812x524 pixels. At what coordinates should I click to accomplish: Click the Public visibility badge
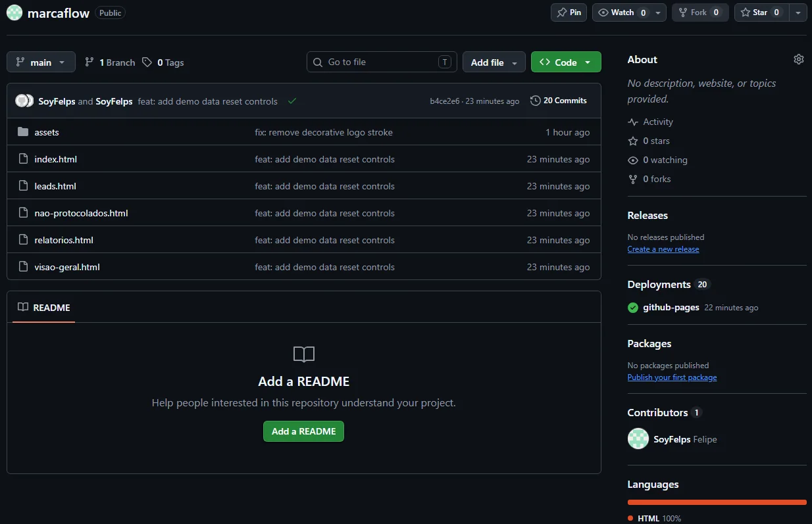(x=110, y=12)
